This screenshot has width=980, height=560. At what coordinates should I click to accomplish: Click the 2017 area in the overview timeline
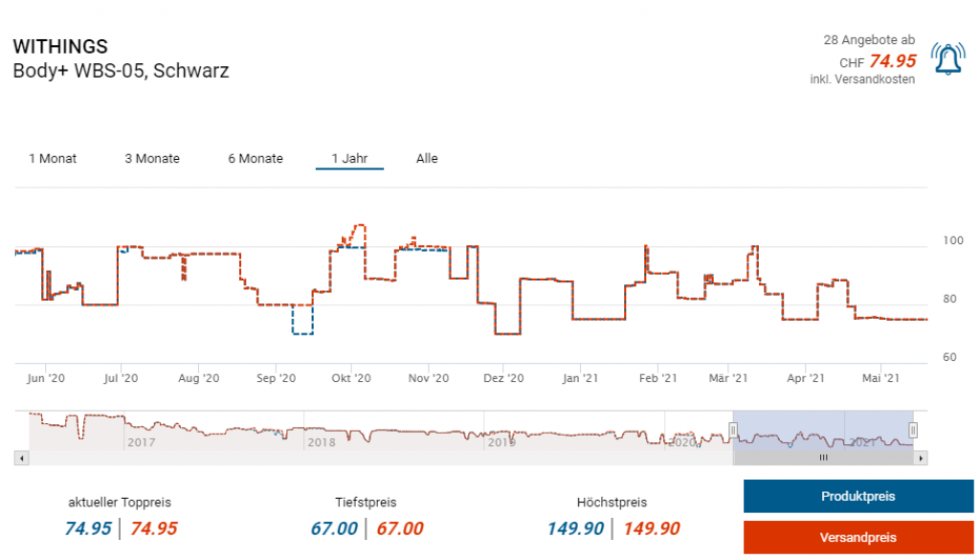(x=141, y=442)
